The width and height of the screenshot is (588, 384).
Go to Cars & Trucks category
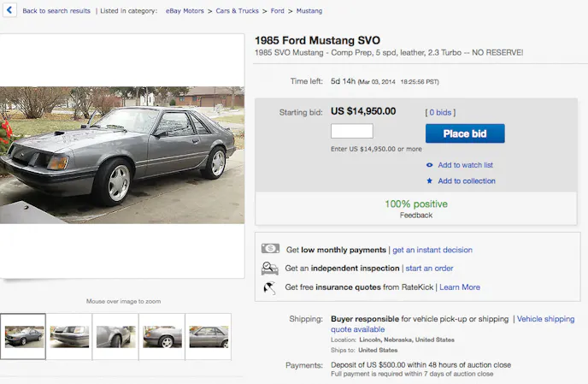tap(236, 11)
